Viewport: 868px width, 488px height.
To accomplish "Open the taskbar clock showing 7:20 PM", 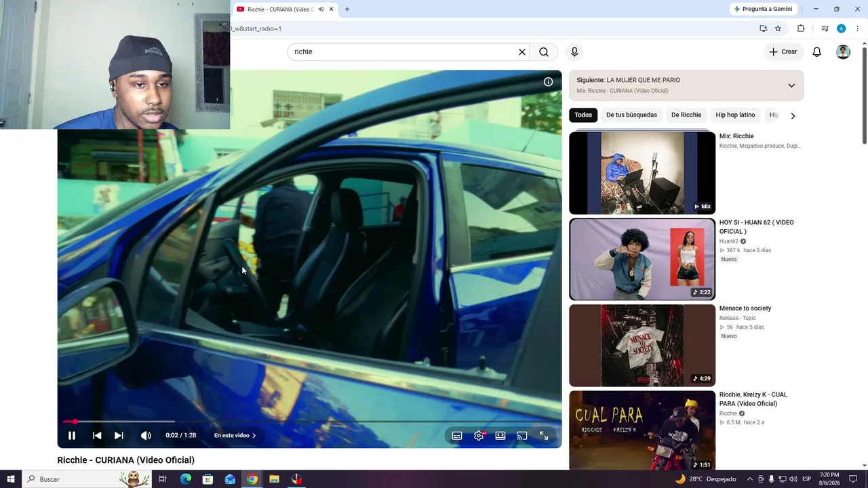I will (829, 479).
